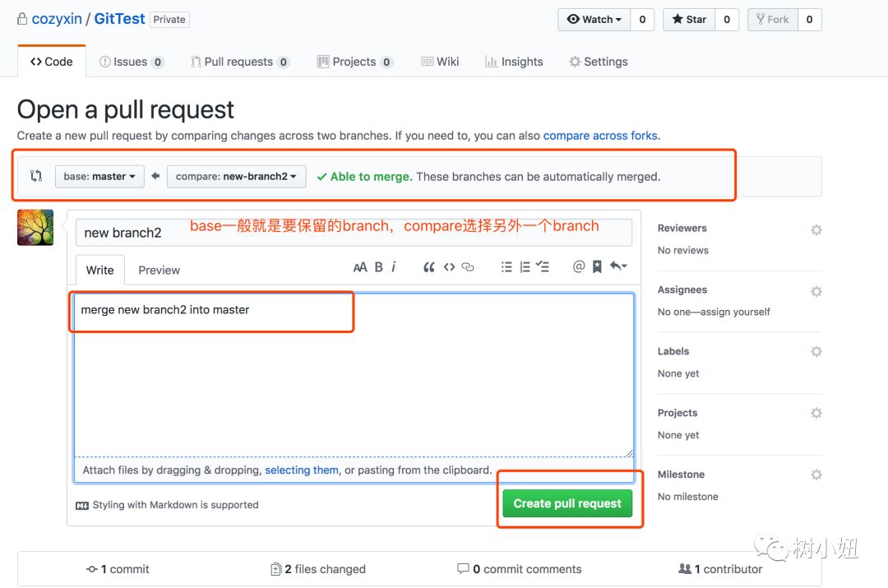Apply bold formatting in editor toolbar

(378, 266)
